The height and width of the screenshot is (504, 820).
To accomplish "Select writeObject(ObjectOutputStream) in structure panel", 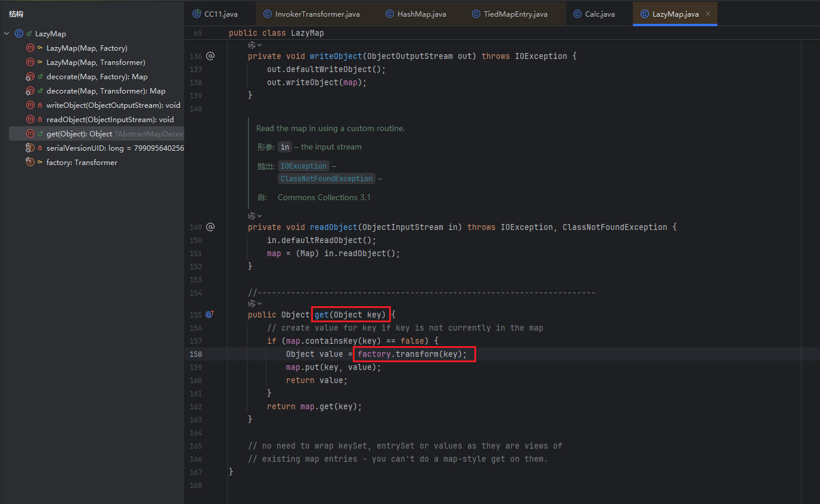I will [113, 105].
